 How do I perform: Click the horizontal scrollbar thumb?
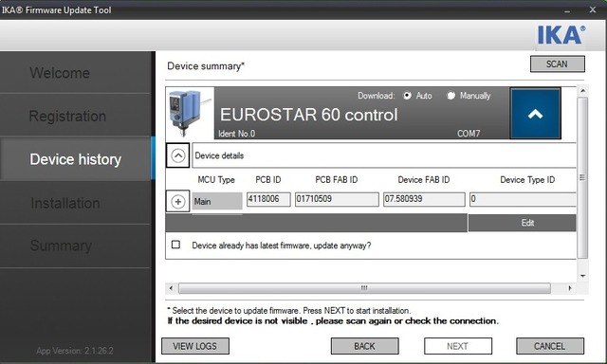pos(364,288)
